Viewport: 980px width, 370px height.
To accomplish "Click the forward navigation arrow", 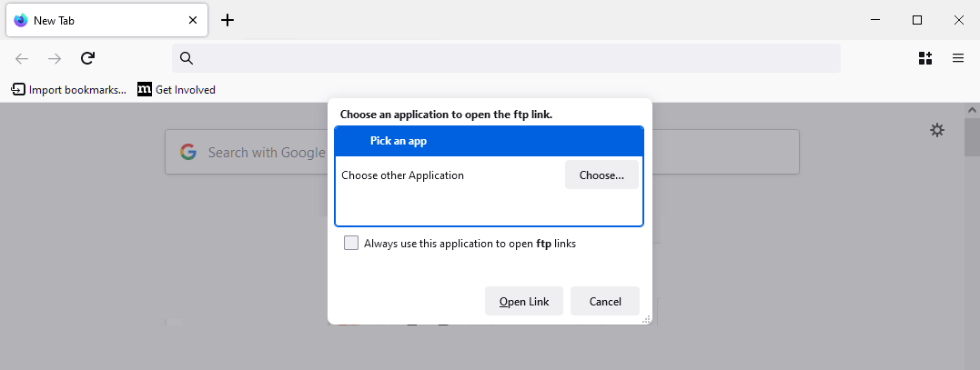I will click(x=55, y=59).
